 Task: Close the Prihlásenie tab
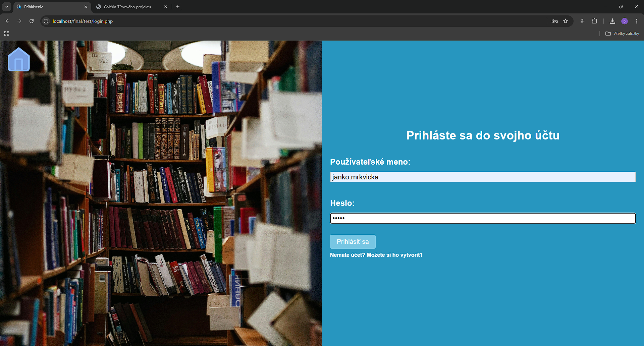click(86, 7)
